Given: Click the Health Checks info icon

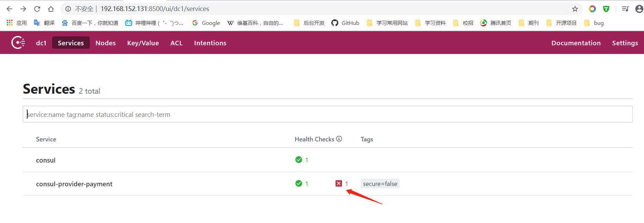Looking at the screenshot, I should (339, 139).
